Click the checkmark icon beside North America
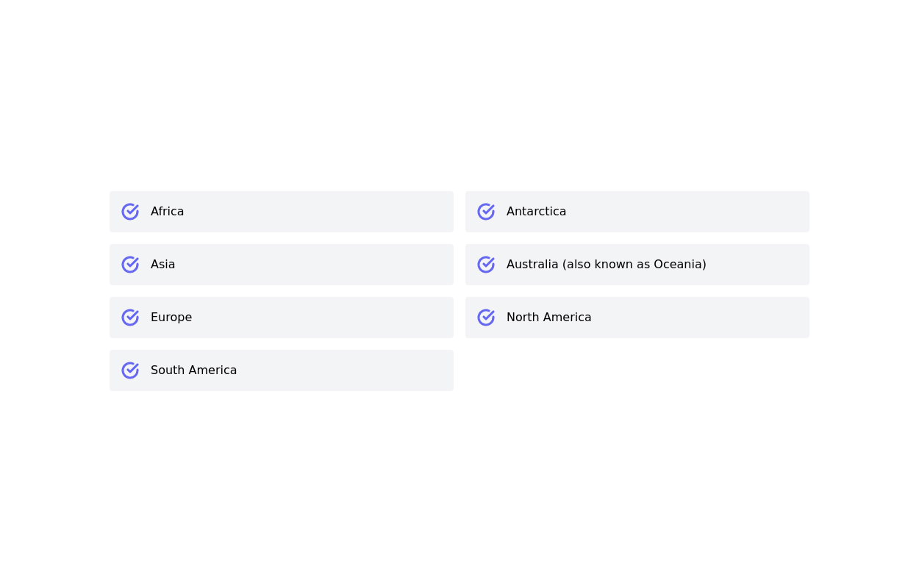Screen dimensions: 919x588 tap(486, 318)
